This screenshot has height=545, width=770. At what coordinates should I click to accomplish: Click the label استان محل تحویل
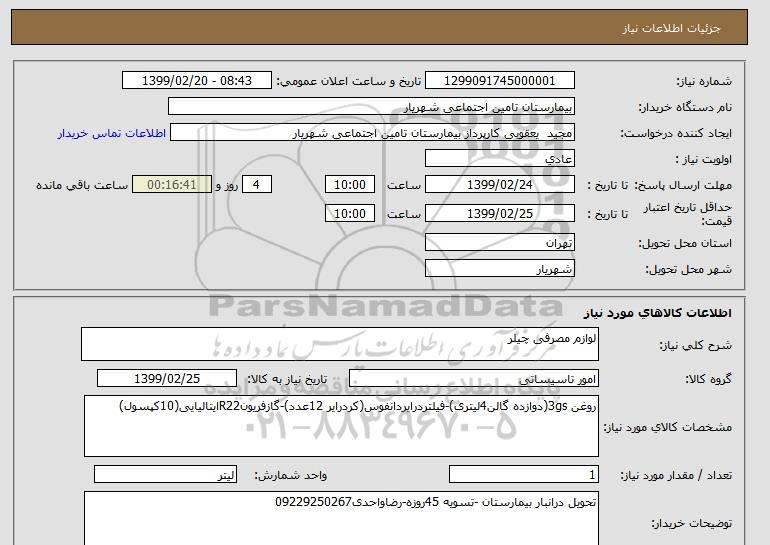[685, 243]
